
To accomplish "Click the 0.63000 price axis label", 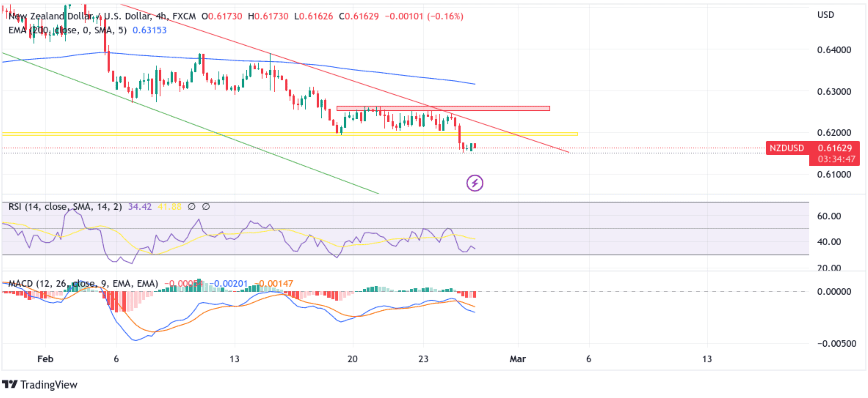I will click(834, 91).
